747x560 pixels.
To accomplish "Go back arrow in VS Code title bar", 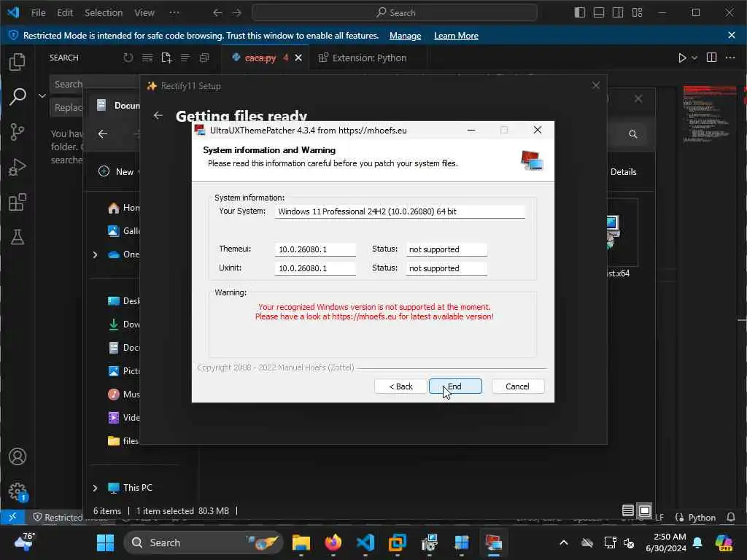I will pyautogui.click(x=217, y=12).
